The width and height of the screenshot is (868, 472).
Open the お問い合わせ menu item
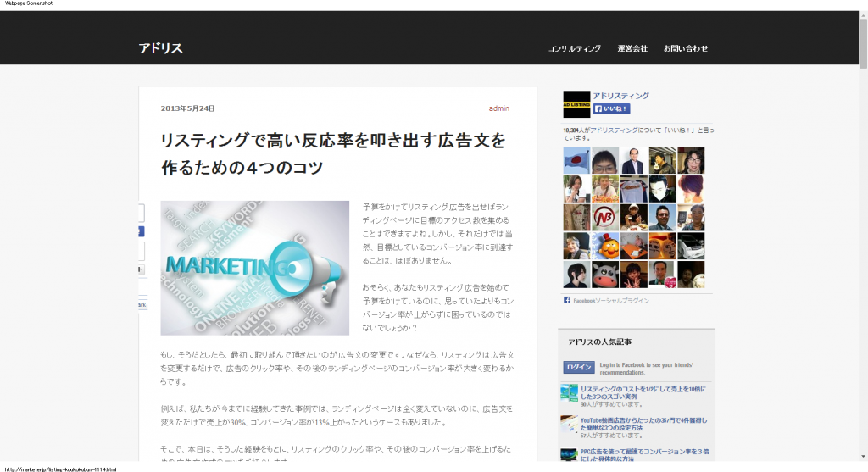pyautogui.click(x=685, y=48)
